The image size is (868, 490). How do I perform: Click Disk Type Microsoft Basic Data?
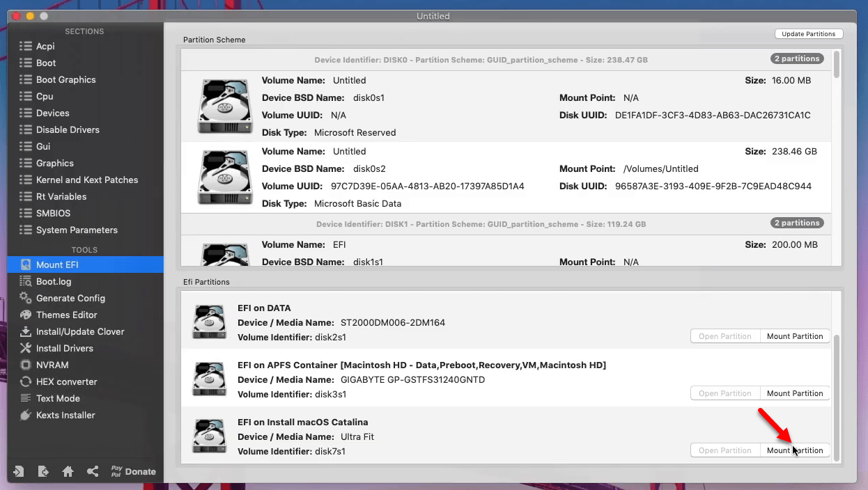tap(357, 204)
